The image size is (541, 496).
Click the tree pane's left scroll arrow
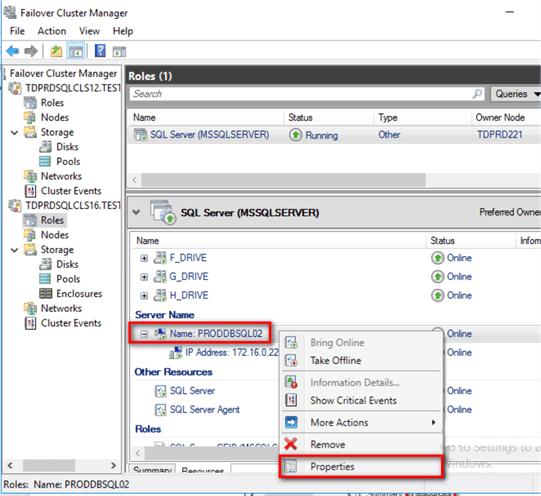[x=10, y=465]
